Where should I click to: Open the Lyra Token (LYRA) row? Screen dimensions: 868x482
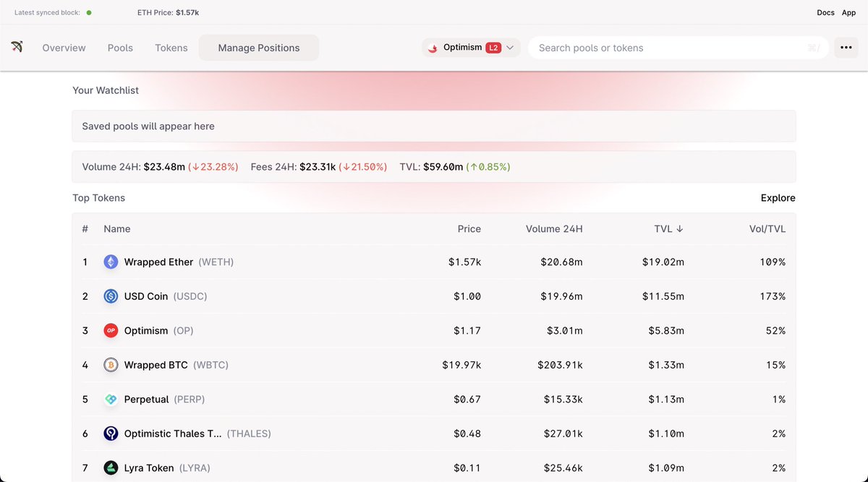click(x=434, y=468)
